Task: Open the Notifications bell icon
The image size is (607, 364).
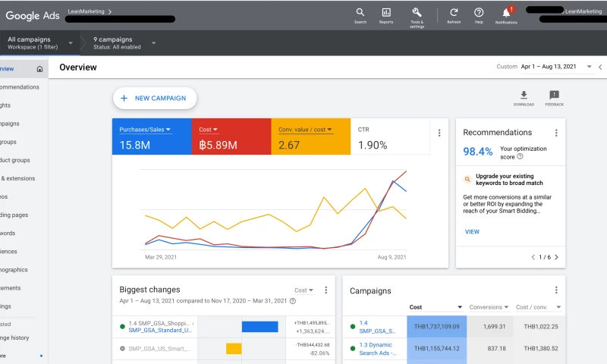Action: click(506, 13)
